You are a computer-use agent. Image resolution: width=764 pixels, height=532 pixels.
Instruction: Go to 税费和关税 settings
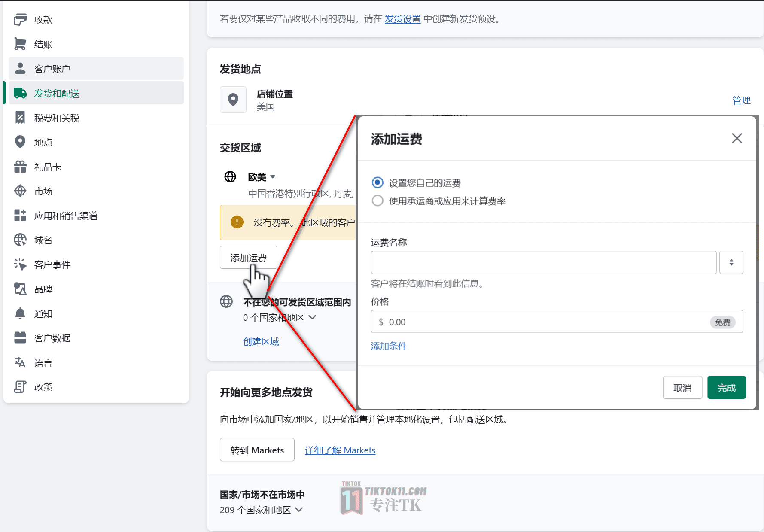(96, 118)
